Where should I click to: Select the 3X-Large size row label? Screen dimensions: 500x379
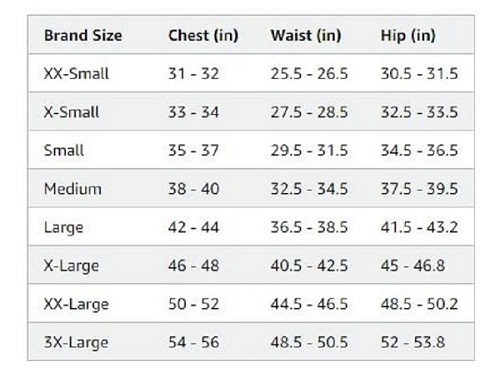pyautogui.click(x=76, y=343)
